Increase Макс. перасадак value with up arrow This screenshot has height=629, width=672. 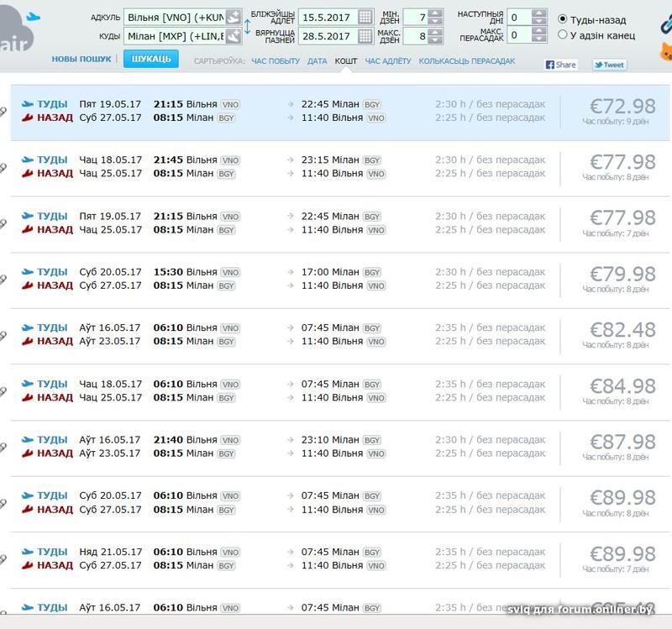click(x=538, y=31)
